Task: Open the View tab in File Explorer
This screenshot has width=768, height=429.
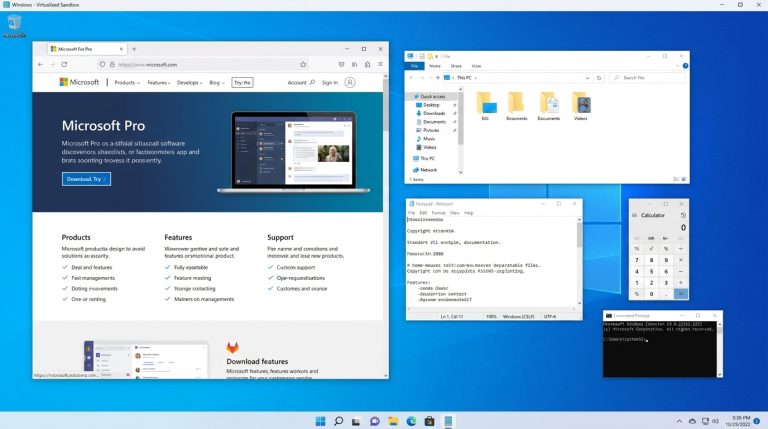Action: coord(476,66)
